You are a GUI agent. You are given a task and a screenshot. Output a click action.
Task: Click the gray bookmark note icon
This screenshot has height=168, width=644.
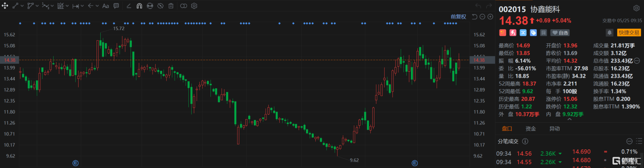544,32
